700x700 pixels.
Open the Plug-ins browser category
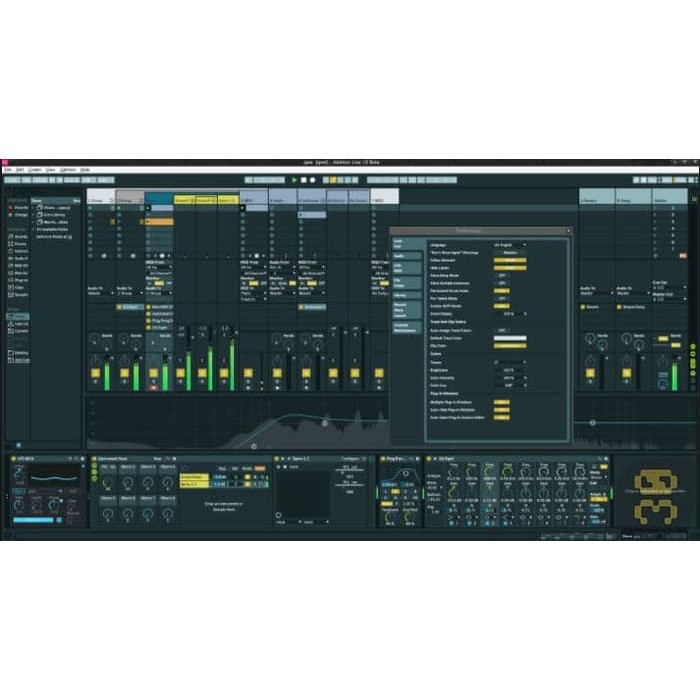pyautogui.click(x=18, y=280)
